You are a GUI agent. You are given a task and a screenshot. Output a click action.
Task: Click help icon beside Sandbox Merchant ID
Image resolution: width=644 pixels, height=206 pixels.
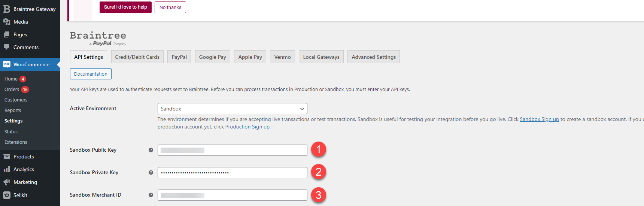[151, 195]
